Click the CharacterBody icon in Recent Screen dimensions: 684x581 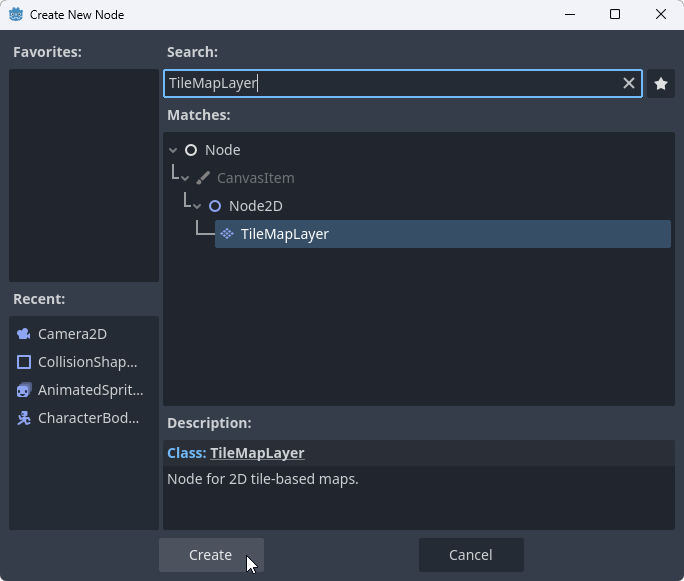[x=24, y=418]
